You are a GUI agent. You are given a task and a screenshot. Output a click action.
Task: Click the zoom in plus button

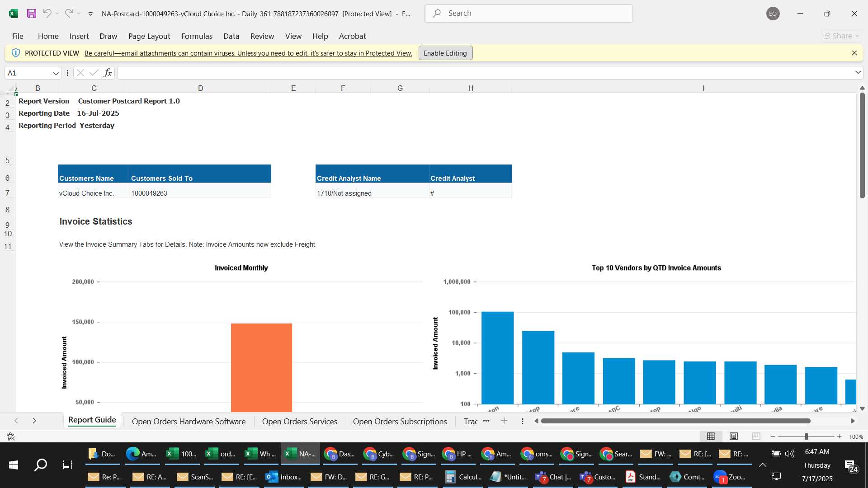click(839, 436)
